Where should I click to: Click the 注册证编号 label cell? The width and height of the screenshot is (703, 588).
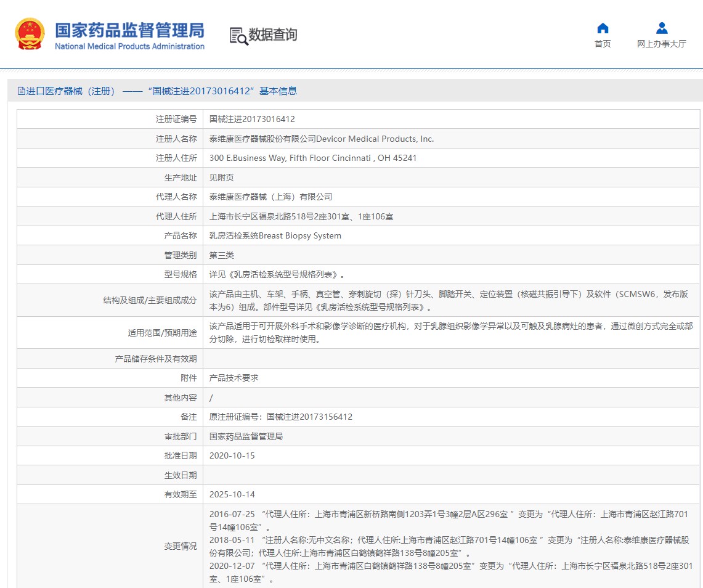pos(110,120)
